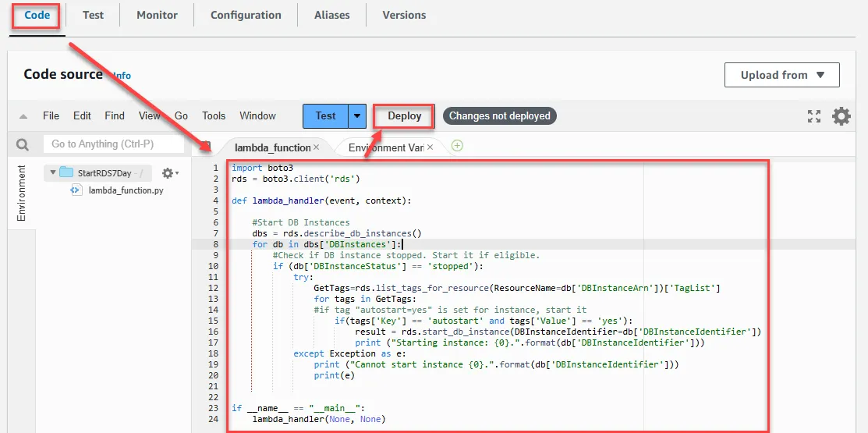The width and height of the screenshot is (868, 433).
Task: Click line number 24 in gutter
Action: tap(214, 419)
